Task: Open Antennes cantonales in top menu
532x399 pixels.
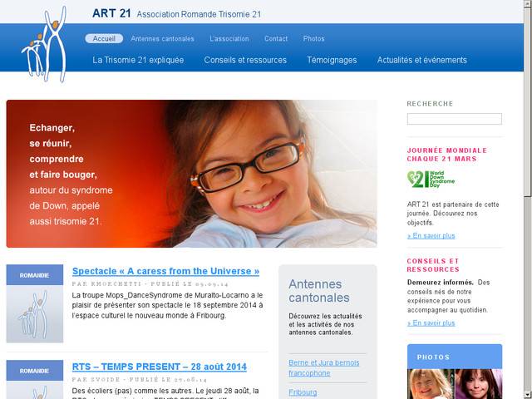Action: pyautogui.click(x=163, y=39)
